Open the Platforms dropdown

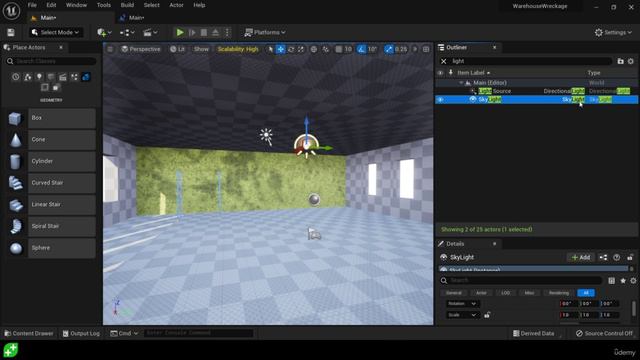coord(264,33)
